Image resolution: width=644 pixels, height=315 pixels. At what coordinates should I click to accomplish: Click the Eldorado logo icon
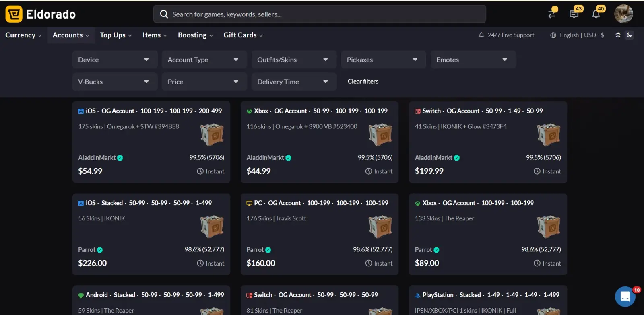[14, 14]
